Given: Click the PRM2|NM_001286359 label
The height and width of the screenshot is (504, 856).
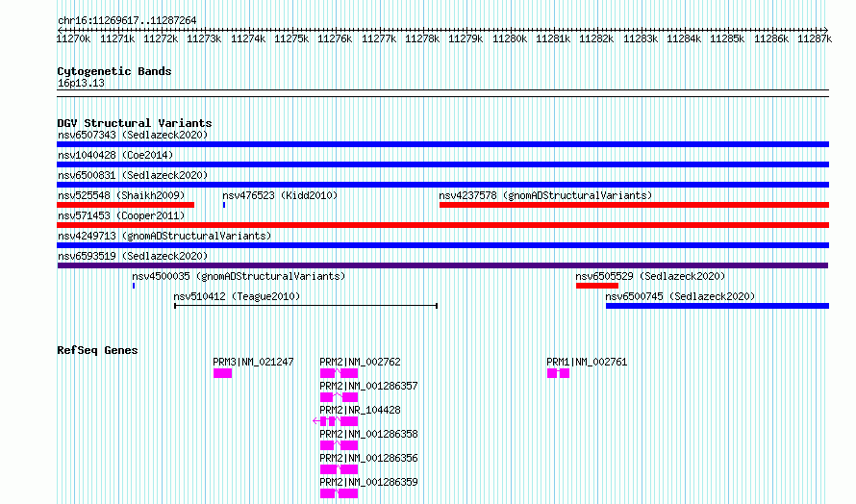Looking at the screenshot, I should pyautogui.click(x=369, y=482).
